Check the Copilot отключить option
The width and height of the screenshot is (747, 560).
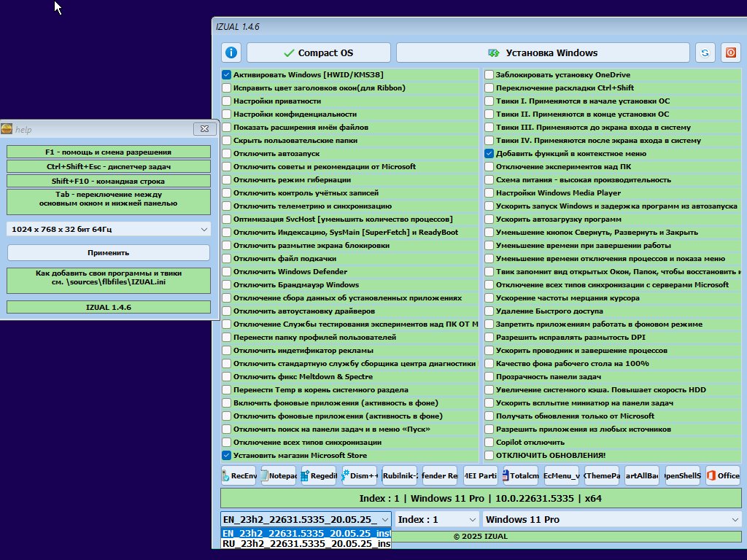point(489,443)
